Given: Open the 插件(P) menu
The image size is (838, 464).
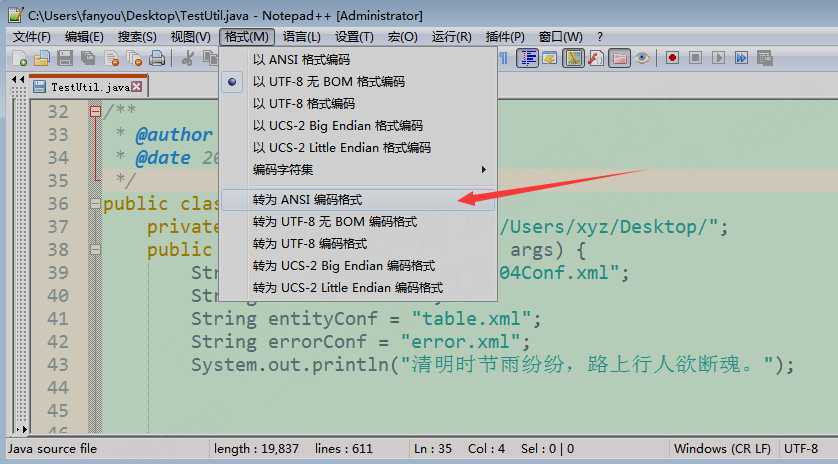Looking at the screenshot, I should coord(505,37).
